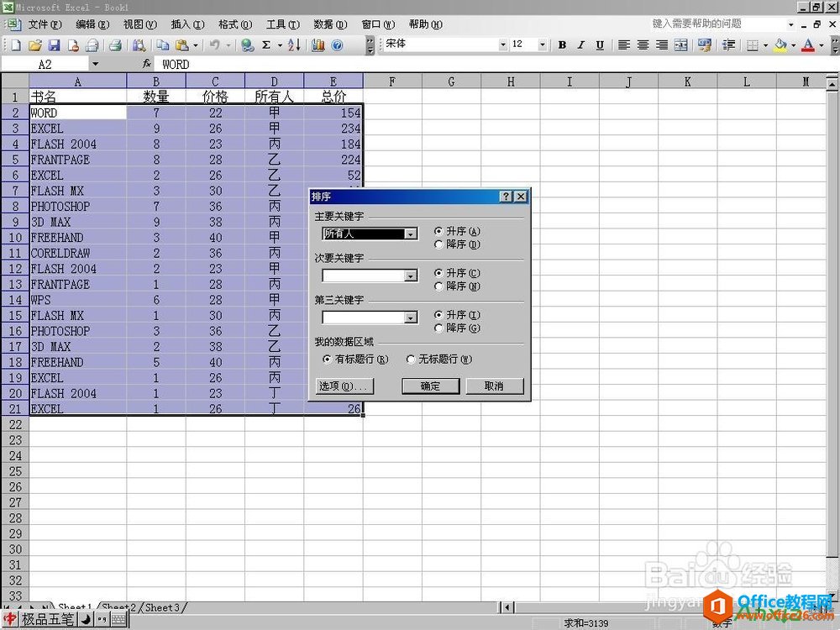Image resolution: width=840 pixels, height=630 pixels.
Task: Click the vertical scrollbar up arrow
Action: click(x=832, y=84)
